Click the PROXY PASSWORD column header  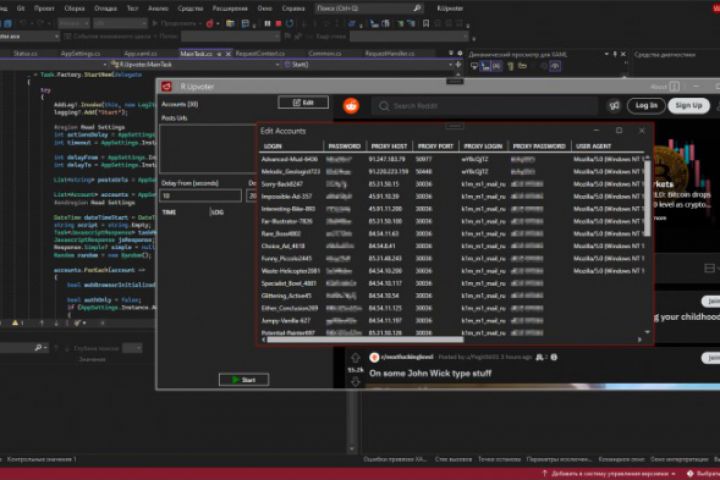click(x=539, y=146)
